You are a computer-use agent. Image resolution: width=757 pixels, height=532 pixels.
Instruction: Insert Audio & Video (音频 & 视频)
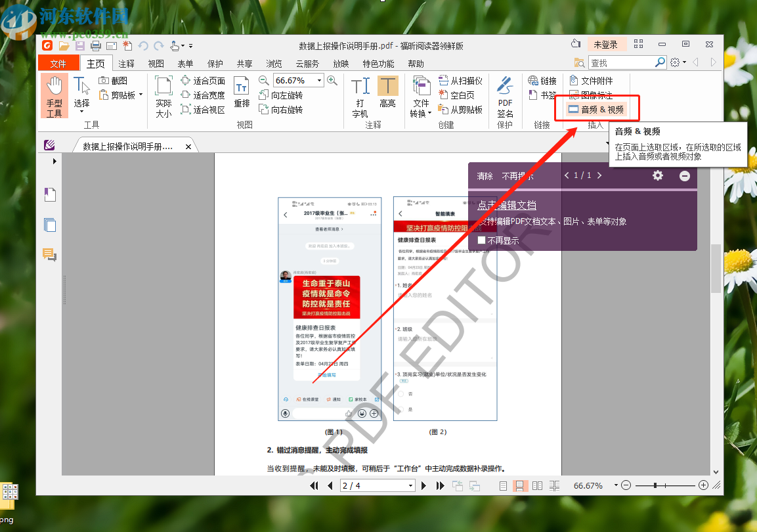[596, 110]
